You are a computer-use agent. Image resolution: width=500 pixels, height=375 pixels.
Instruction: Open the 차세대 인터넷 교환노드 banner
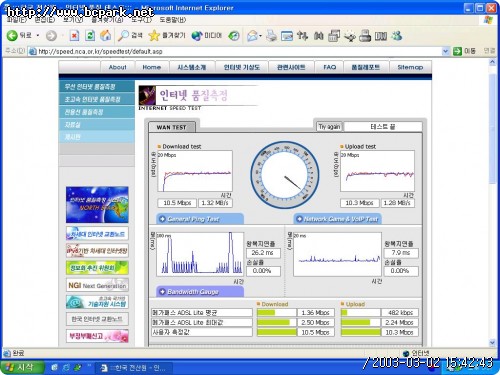click(x=97, y=234)
